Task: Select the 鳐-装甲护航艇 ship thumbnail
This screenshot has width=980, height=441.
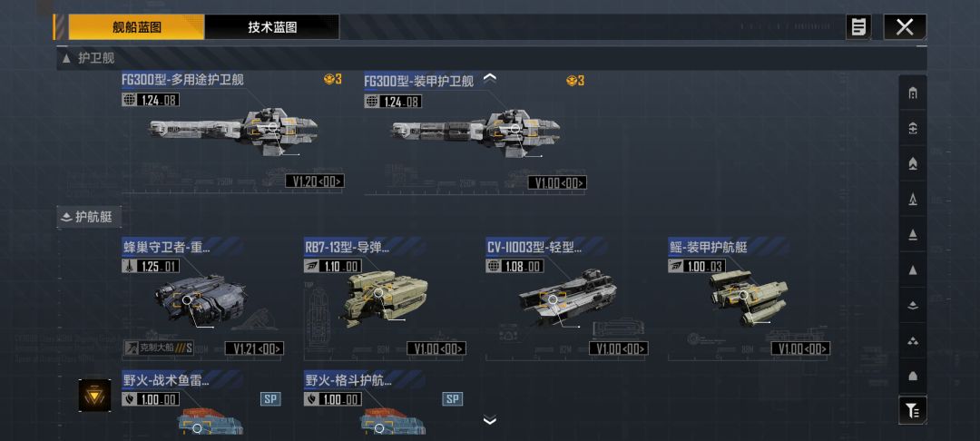Action: (x=749, y=298)
